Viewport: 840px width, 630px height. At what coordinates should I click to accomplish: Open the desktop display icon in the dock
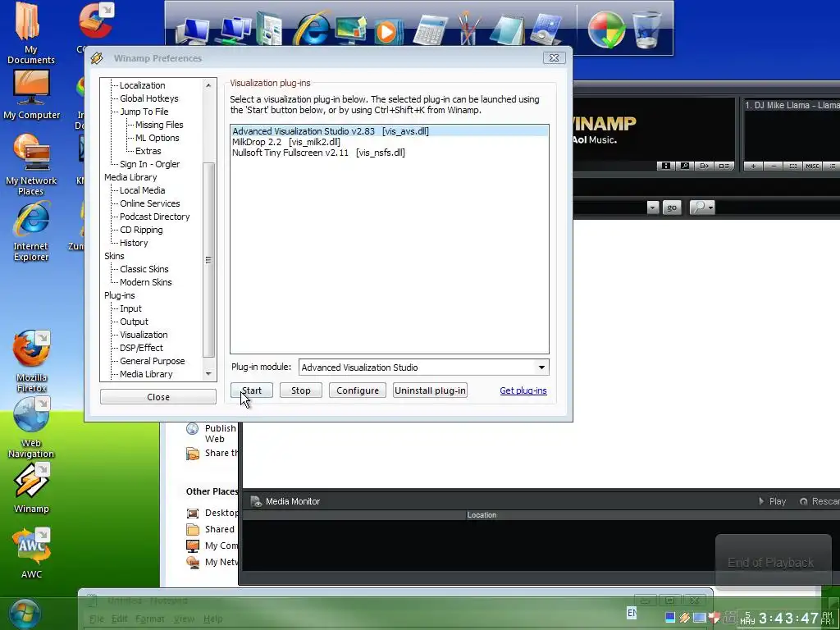(351, 30)
